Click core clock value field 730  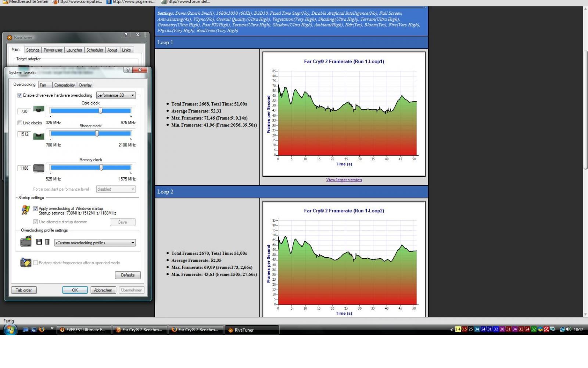24,111
